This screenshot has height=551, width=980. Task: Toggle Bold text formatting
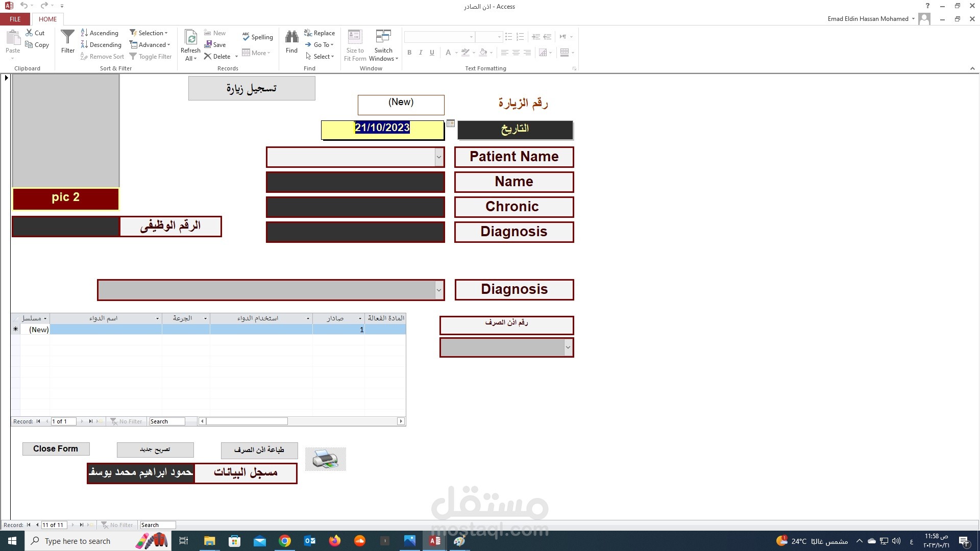click(409, 53)
